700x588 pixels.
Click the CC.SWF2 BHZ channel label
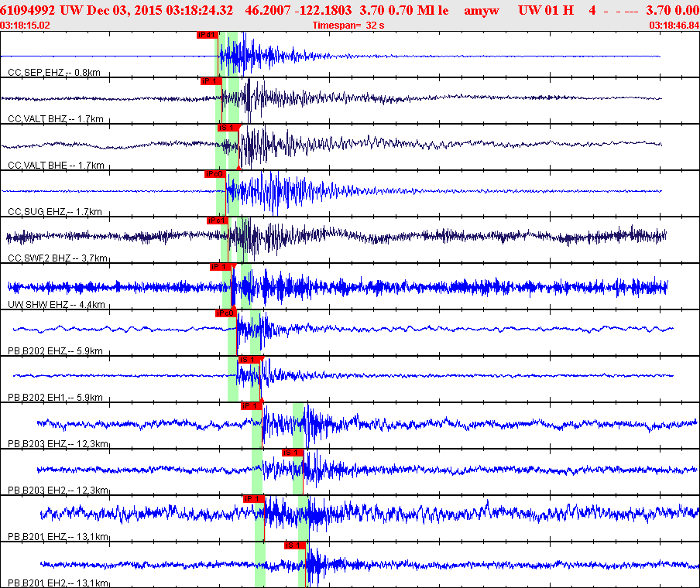(x=56, y=258)
